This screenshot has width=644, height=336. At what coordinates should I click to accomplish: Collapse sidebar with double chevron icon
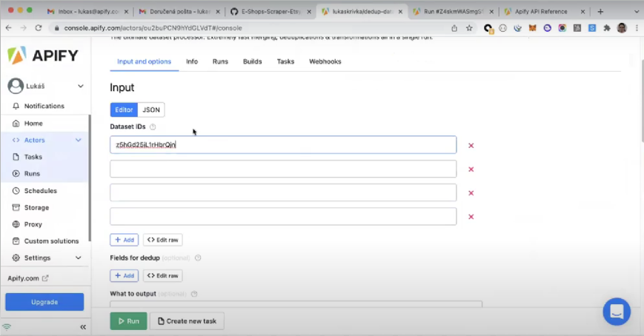[83, 327]
